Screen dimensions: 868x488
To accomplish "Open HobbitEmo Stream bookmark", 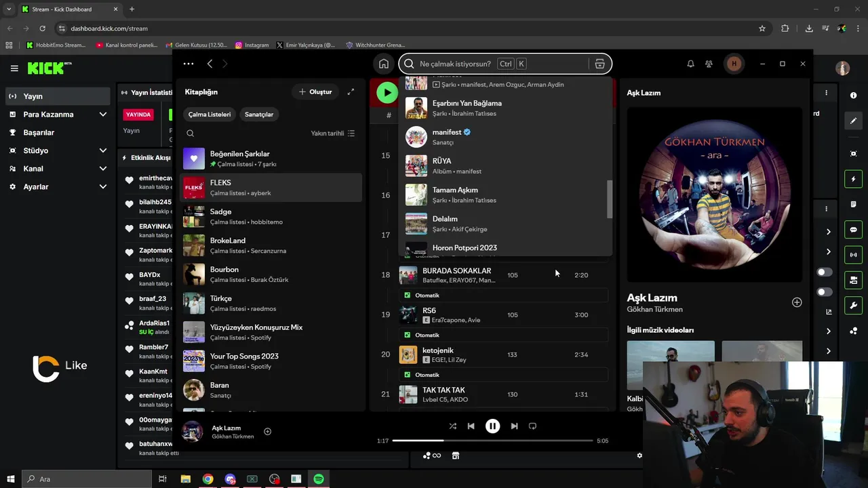I will (x=56, y=45).
